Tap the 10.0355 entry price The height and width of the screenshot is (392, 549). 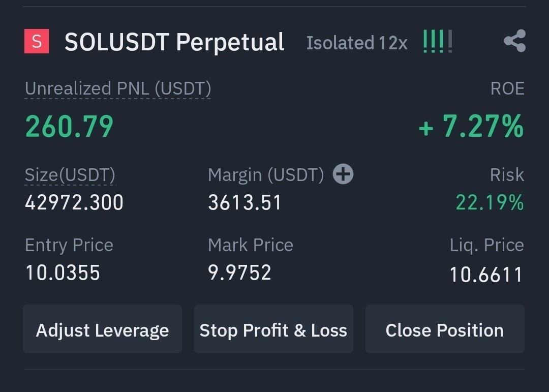63,273
